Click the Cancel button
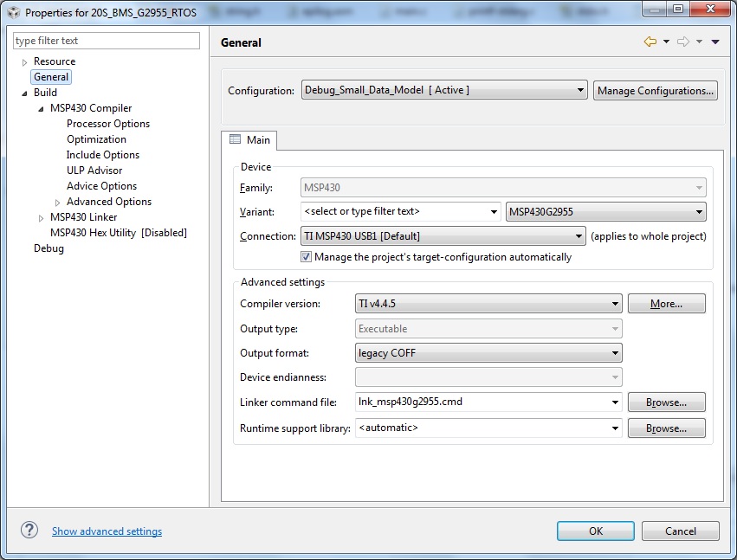The image size is (737, 560). click(x=680, y=531)
